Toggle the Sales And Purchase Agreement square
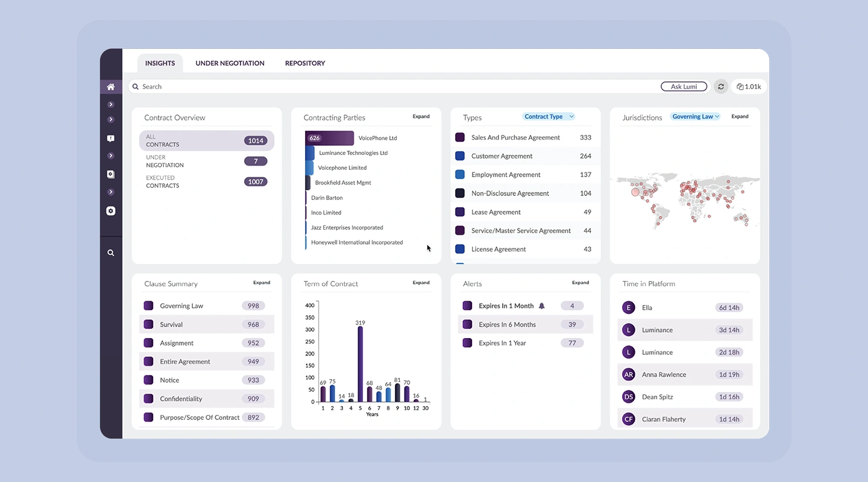 [460, 137]
